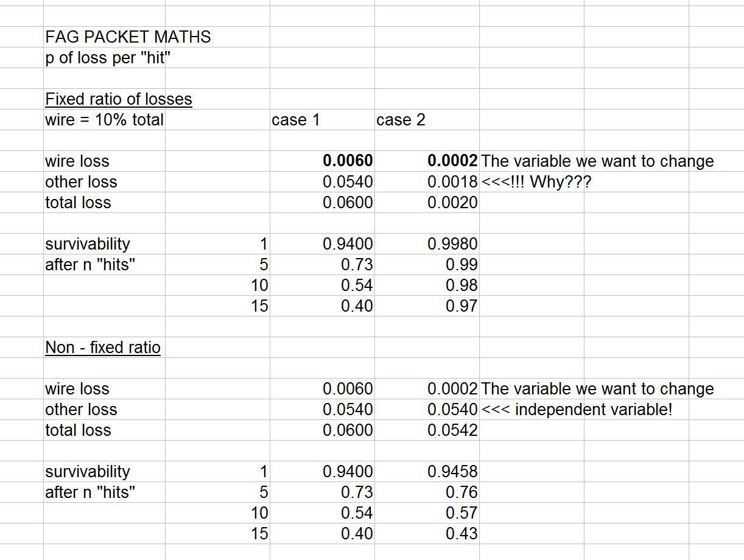This screenshot has width=744, height=560.
Task: Select the 'Fixed ratio of losses' heading
Action: pyautogui.click(x=119, y=99)
